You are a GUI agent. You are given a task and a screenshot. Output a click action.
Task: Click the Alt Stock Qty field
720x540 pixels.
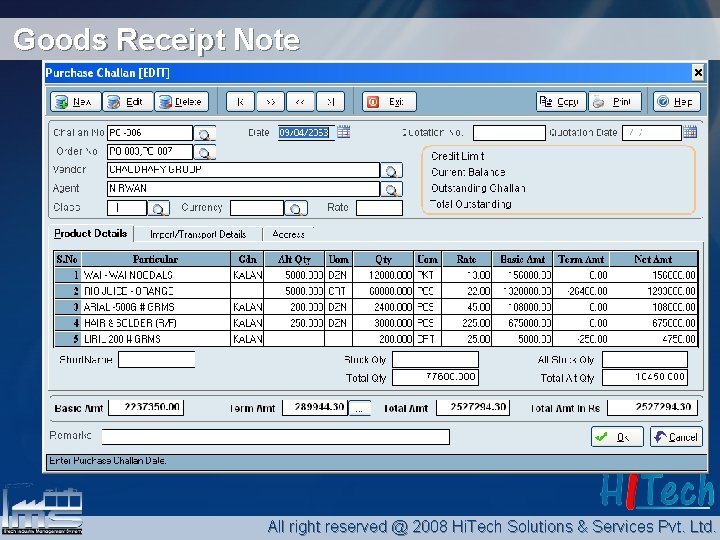click(645, 360)
